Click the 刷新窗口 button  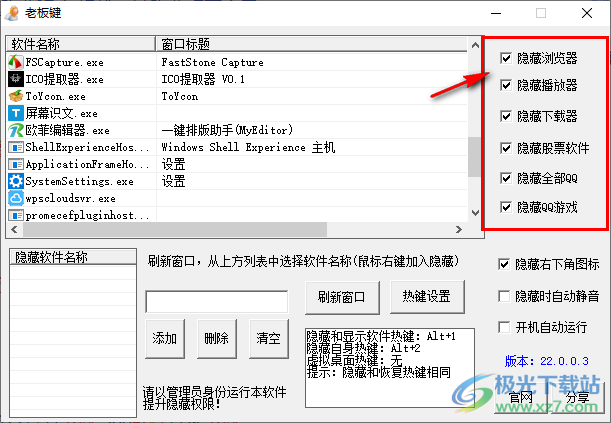[x=342, y=298]
